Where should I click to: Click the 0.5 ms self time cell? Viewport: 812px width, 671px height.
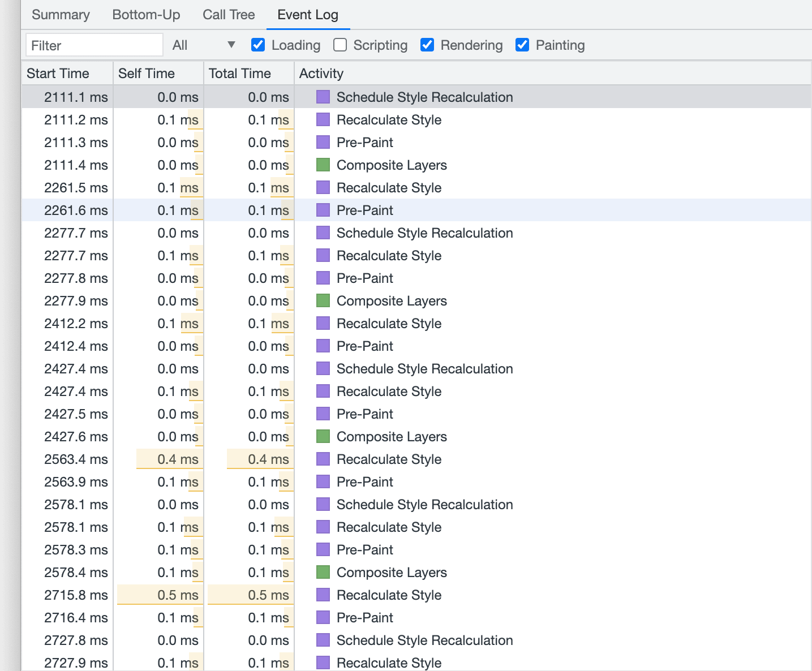coord(158,595)
